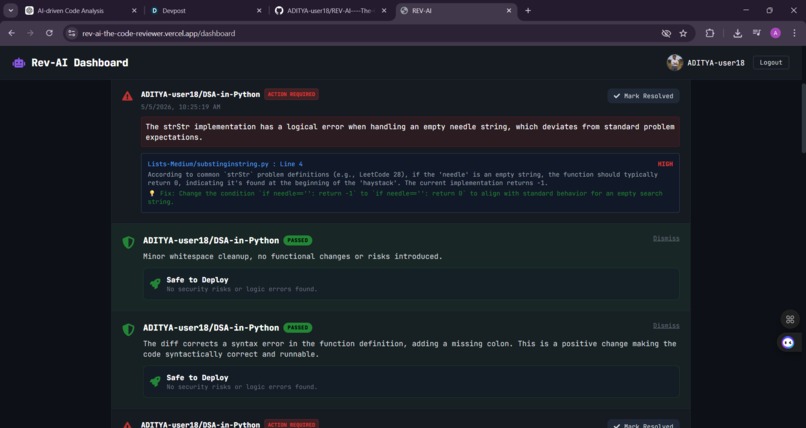Bookmark this page with the star icon
The image size is (806, 428).
point(683,33)
